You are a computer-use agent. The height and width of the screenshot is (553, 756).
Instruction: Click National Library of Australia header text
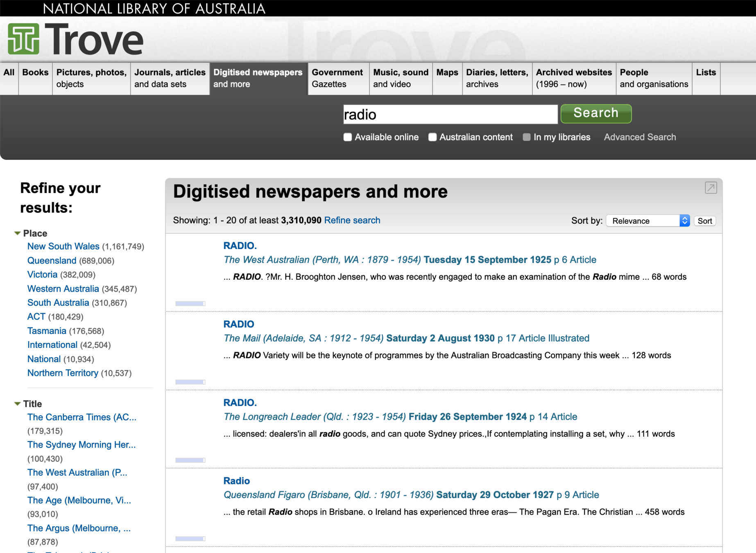coord(154,9)
